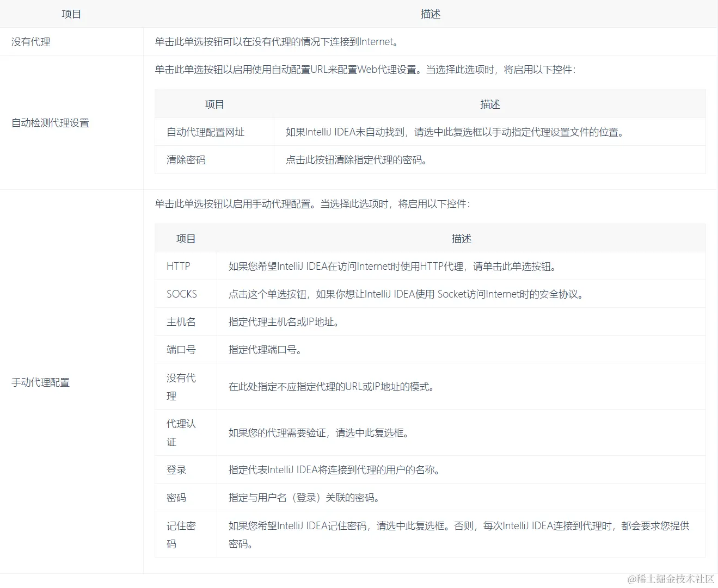718x588 pixels.
Task: Click 描述 header in the 自动检测代理设置 table
Action: coord(490,104)
